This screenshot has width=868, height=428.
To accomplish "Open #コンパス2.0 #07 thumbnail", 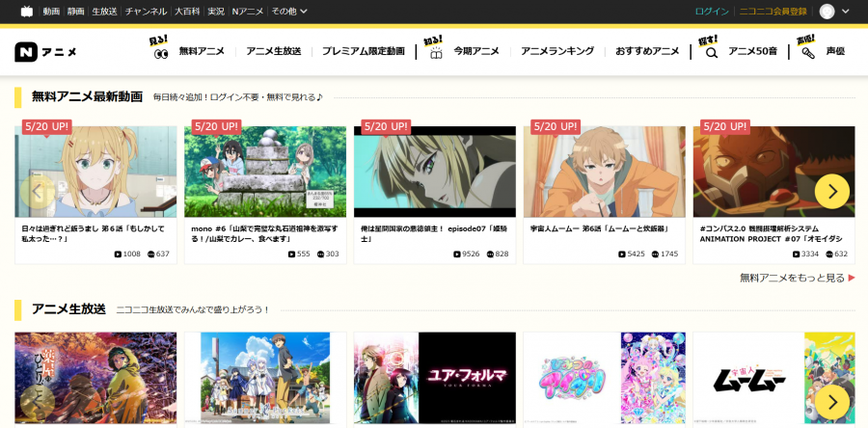I will tap(773, 172).
